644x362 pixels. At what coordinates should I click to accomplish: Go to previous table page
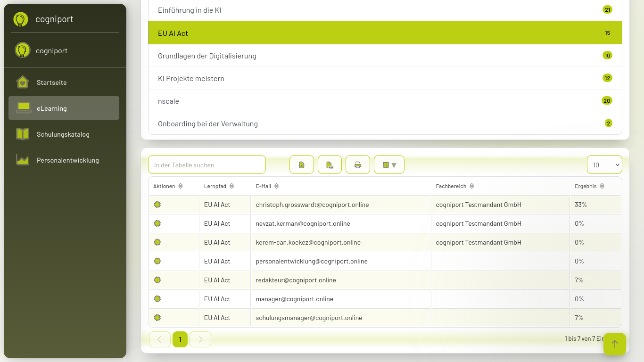[160, 339]
